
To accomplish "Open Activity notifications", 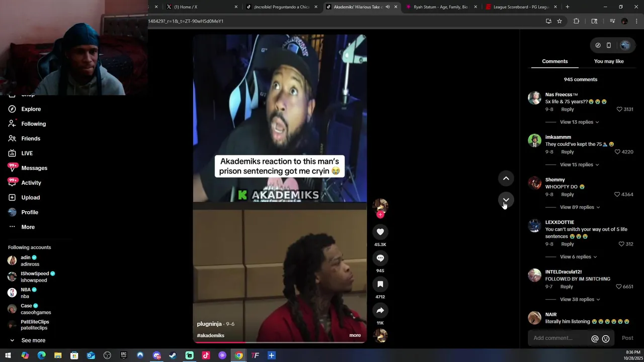I will (25, 183).
